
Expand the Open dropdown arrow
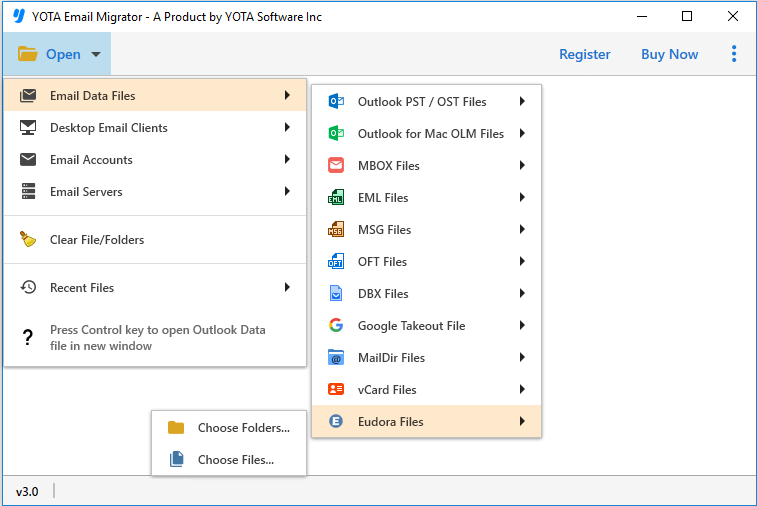tap(96, 54)
